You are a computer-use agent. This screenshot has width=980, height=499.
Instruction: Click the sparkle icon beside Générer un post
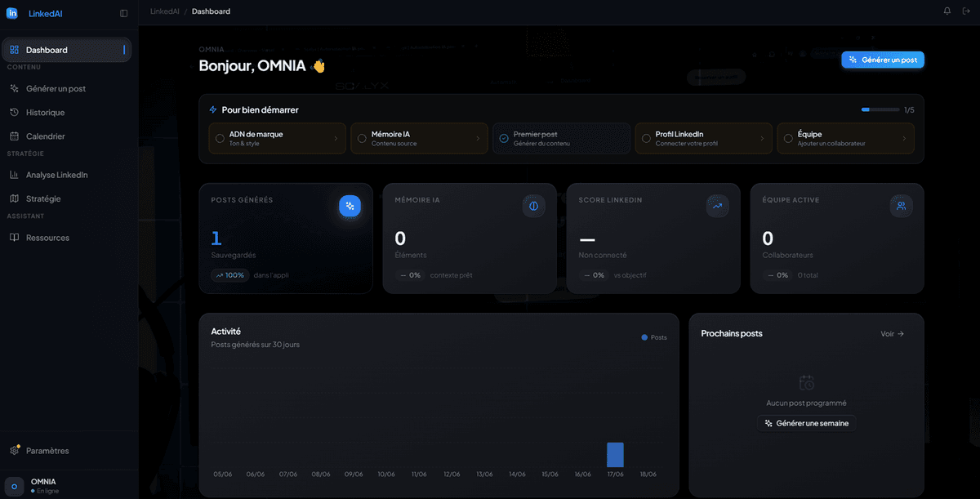click(x=15, y=88)
